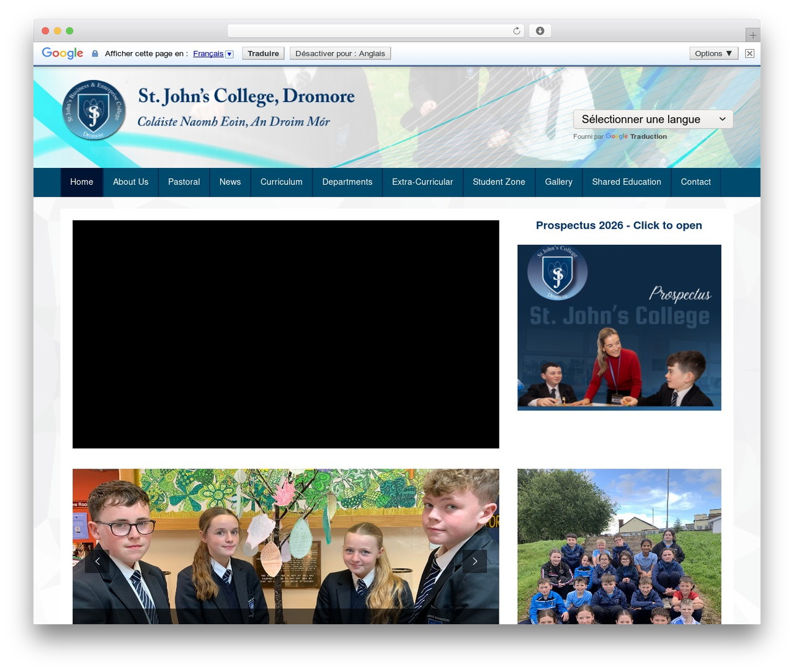Screen dimensions: 794x672
Task: Click the Google Traduction link
Action: pos(636,136)
